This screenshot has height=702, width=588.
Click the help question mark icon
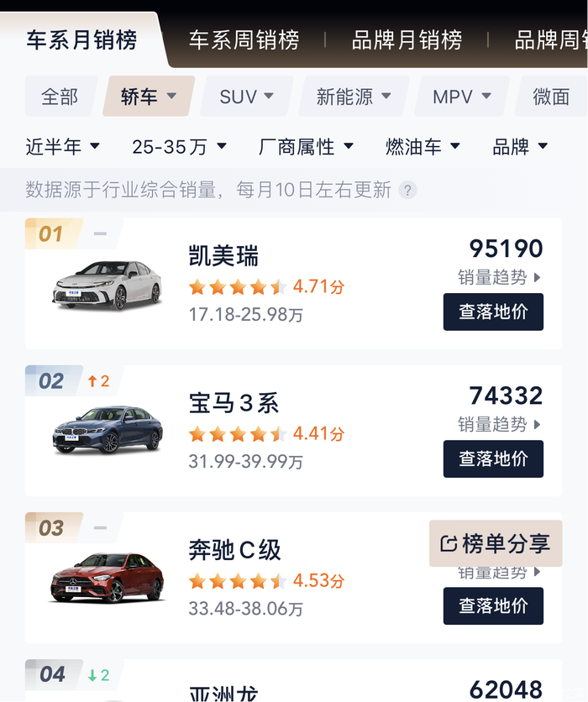coord(407,191)
